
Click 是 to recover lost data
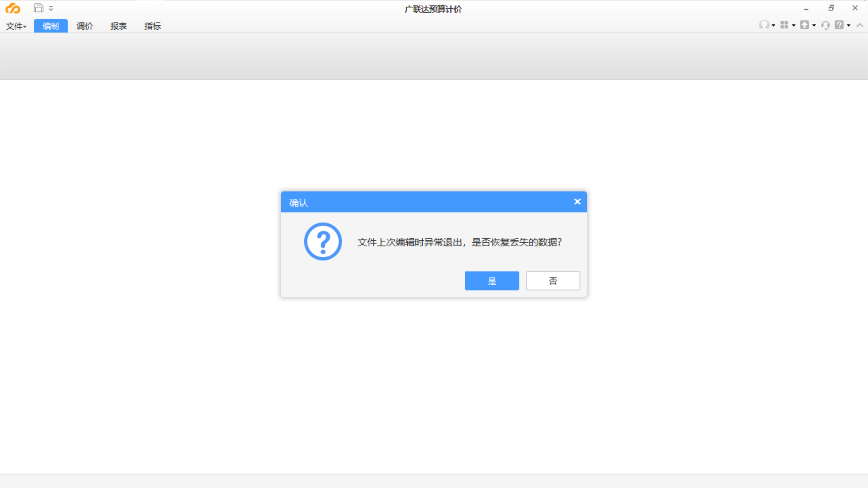[492, 281]
